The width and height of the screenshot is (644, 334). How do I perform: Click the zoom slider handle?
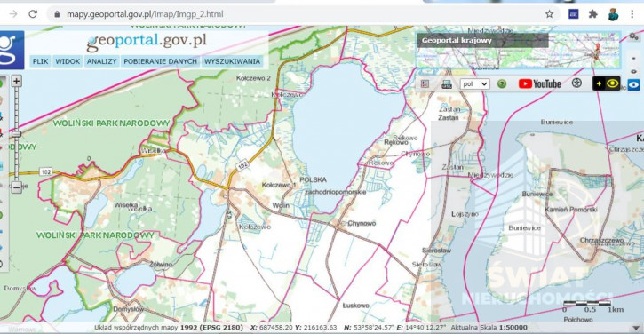16,134
